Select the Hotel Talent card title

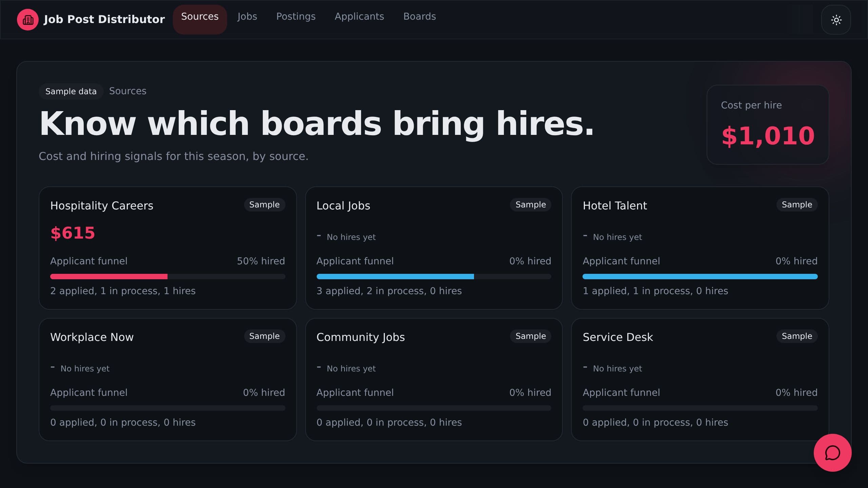pos(615,206)
